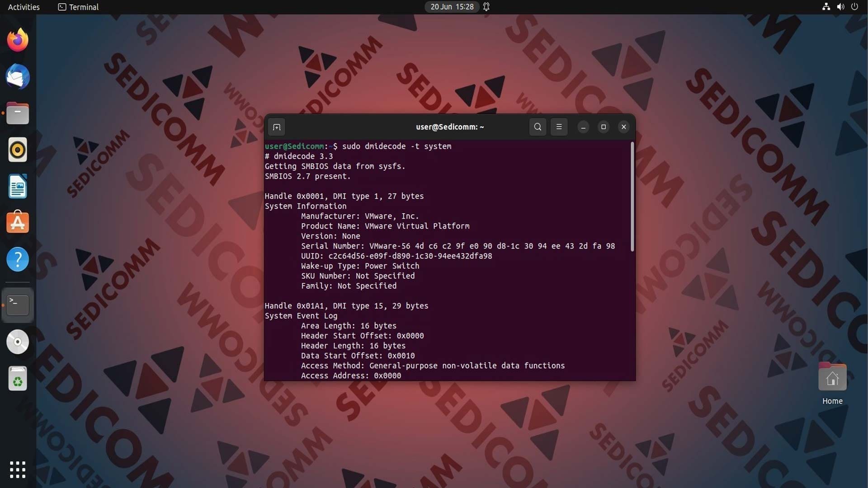This screenshot has height=488, width=868.
Task: Open the disc drive icon in dock
Action: [18, 342]
